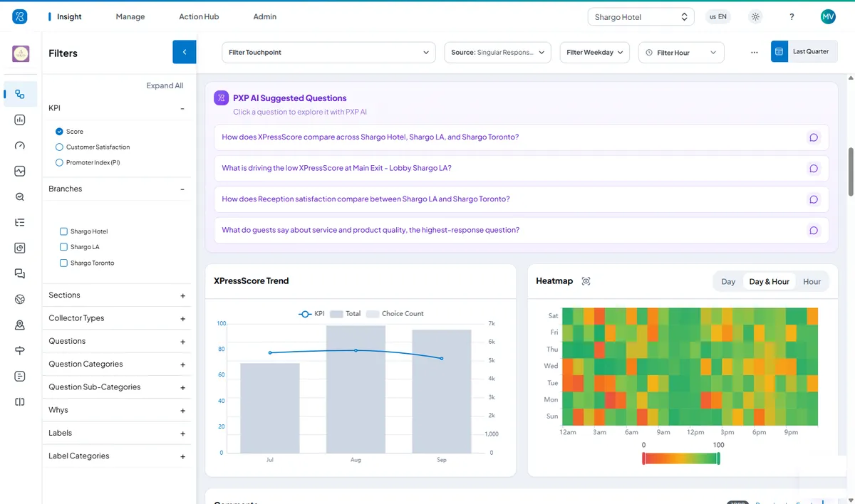Collapse the Branches filter section

point(182,189)
